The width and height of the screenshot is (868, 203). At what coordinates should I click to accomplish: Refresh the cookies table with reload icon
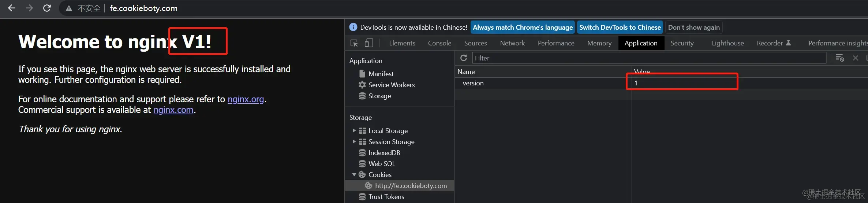coord(464,58)
